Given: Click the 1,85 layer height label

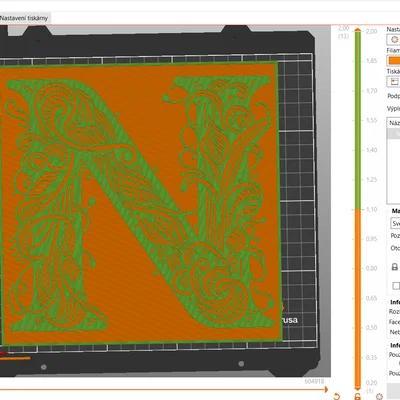Looking at the screenshot, I should pyautogui.click(x=371, y=61).
